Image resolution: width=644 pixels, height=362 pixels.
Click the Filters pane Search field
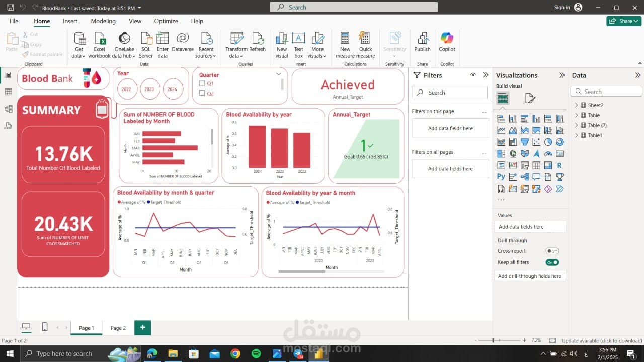[450, 93]
